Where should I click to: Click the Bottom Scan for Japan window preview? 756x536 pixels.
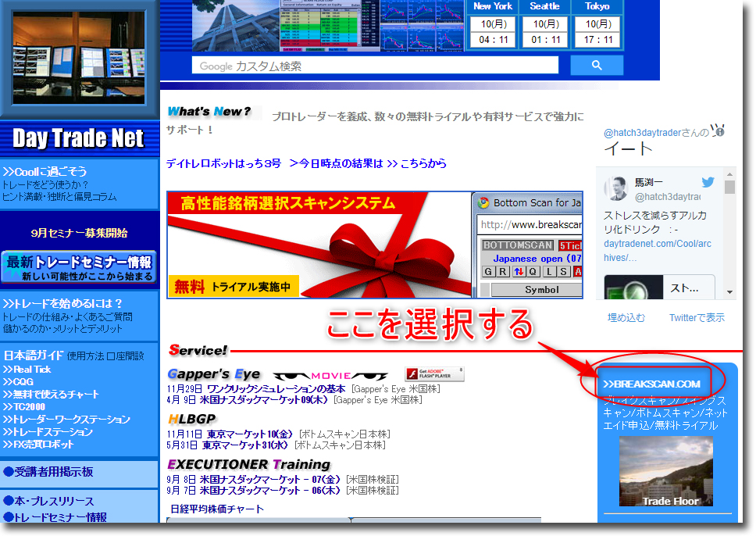(527, 245)
